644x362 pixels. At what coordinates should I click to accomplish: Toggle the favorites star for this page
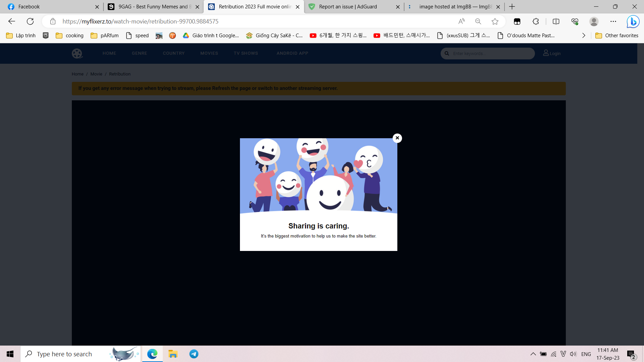click(495, 21)
